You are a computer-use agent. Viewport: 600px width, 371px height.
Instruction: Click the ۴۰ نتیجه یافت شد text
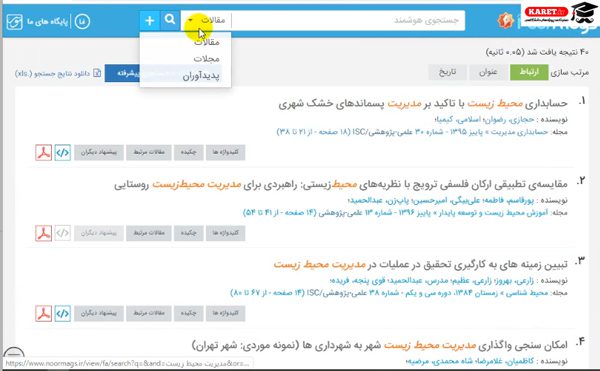coord(537,52)
